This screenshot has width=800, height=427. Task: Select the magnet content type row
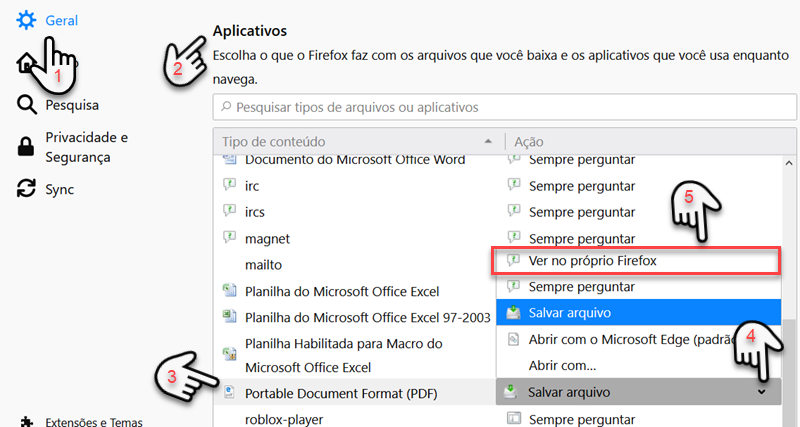point(354,238)
